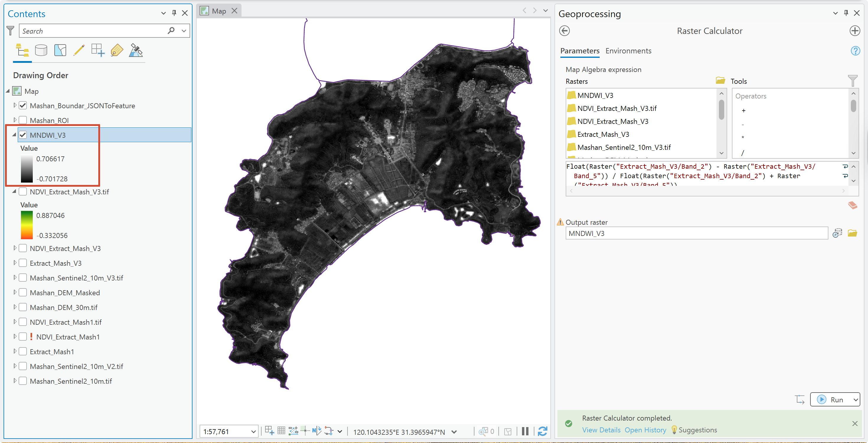Uncheck Mashan_Boundar_JSONToFeature layer
This screenshot has height=443, width=868.
(x=23, y=106)
